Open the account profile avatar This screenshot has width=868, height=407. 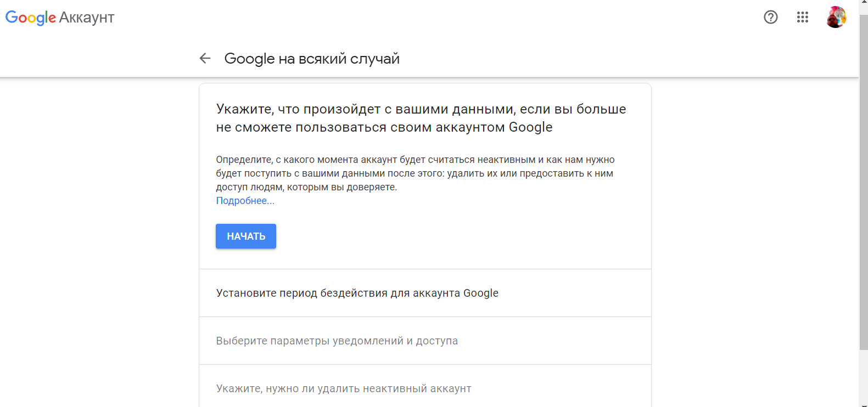[836, 17]
